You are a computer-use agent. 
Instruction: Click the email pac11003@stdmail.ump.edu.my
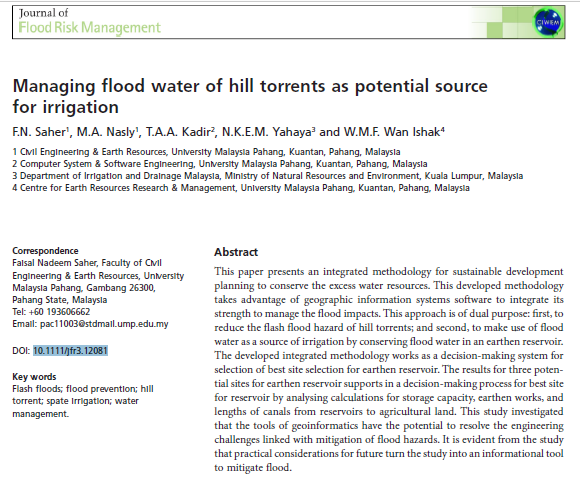click(104, 324)
